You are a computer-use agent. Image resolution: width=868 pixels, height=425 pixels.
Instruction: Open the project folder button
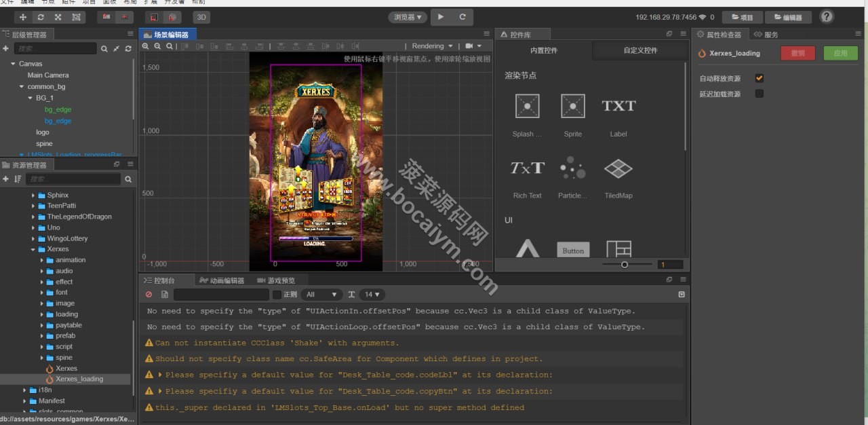tap(743, 18)
